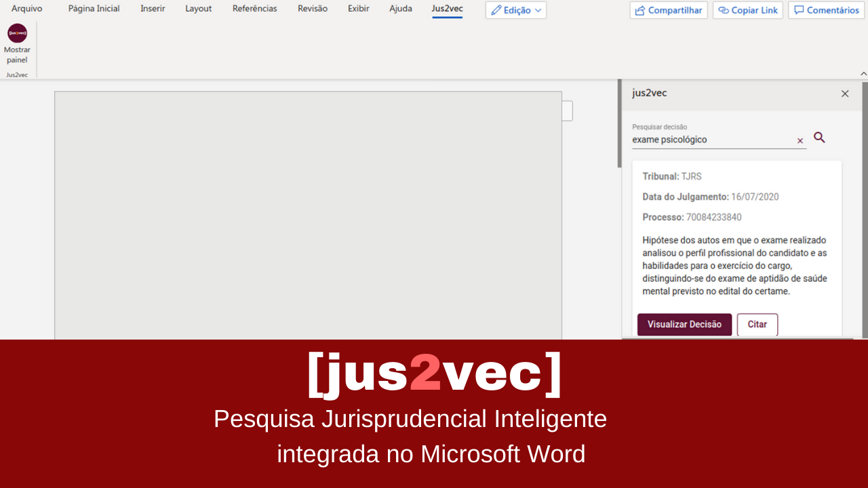The height and width of the screenshot is (488, 868).
Task: Click the document vertical scrollbar thumb
Action: tap(619, 123)
